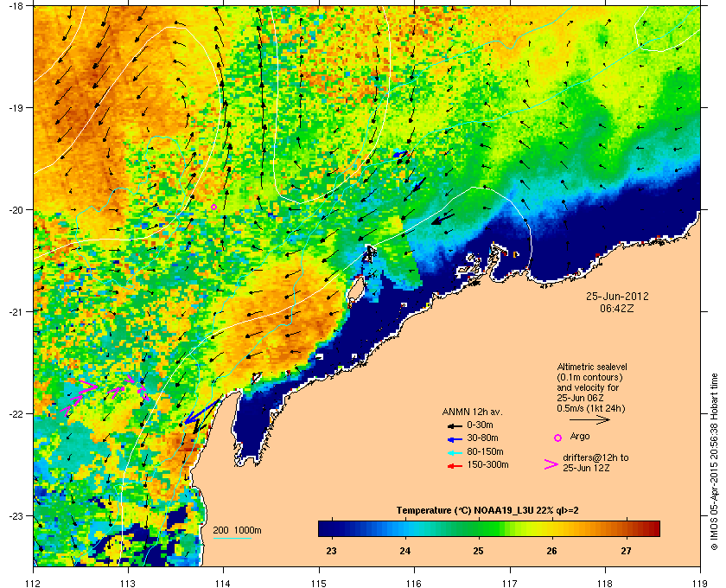Click the '0-30m' depth label
The height and width of the screenshot is (588, 726).
coord(481,425)
